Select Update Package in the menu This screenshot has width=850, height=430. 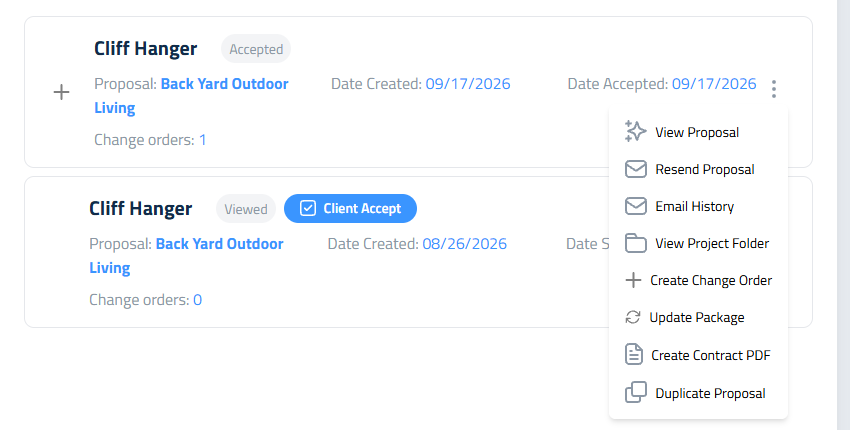698,317
